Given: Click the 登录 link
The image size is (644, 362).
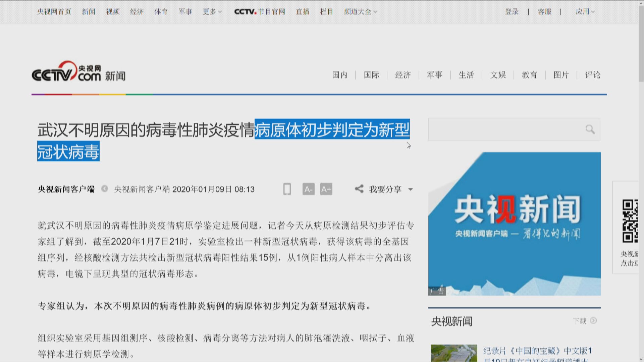Looking at the screenshot, I should click(x=512, y=12).
